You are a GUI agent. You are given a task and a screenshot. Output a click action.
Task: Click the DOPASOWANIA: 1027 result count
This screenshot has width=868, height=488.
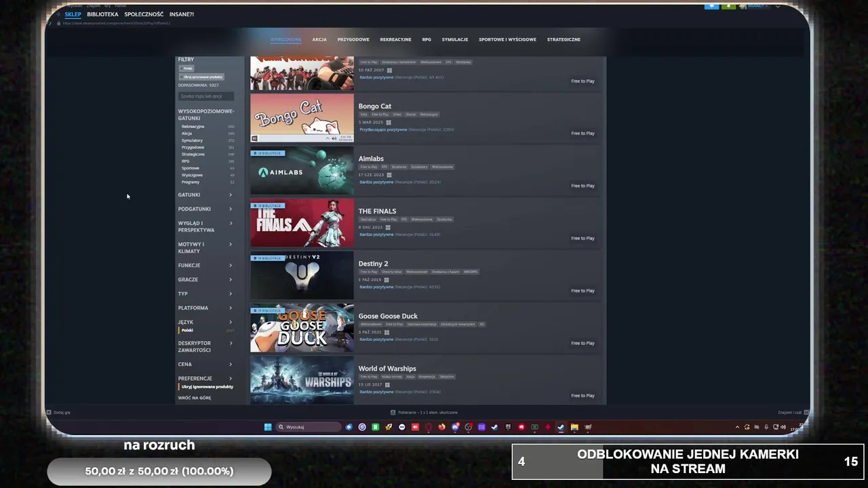click(199, 85)
